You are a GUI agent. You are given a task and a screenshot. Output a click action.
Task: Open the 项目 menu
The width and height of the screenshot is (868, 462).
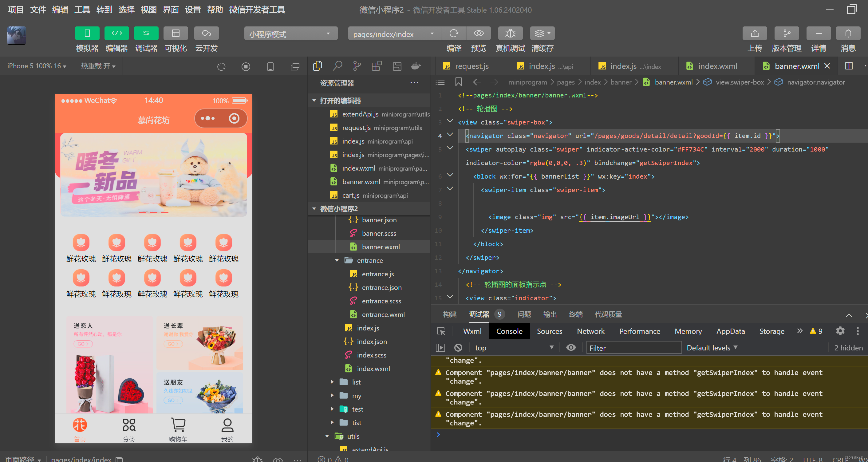coord(15,10)
